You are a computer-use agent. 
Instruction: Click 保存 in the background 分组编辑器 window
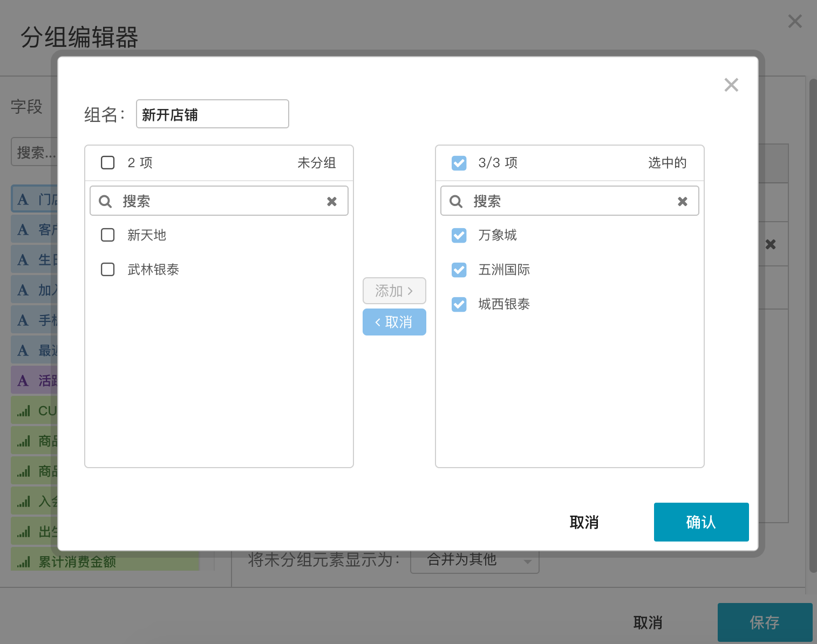[x=765, y=622]
